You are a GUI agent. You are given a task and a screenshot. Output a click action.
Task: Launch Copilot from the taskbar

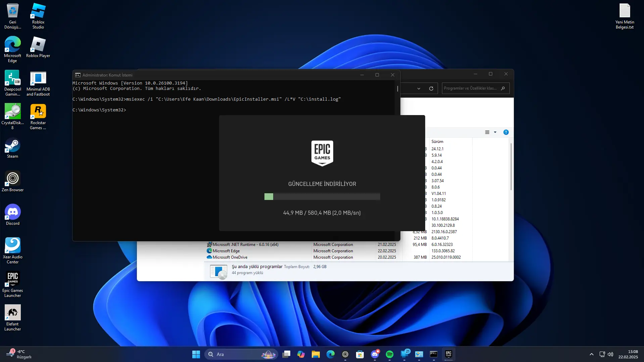(301, 354)
